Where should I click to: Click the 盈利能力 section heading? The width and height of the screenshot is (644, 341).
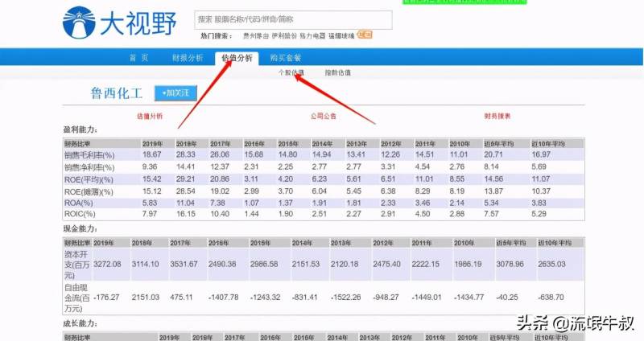(x=80, y=129)
